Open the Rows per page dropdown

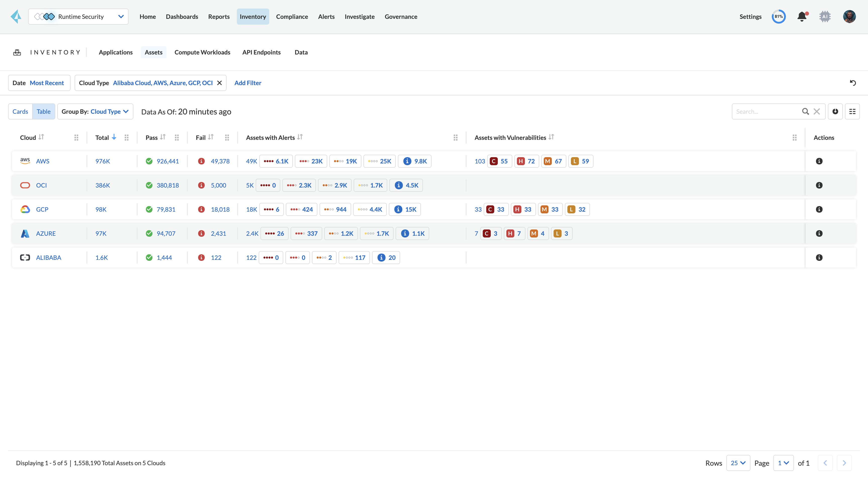click(738, 462)
